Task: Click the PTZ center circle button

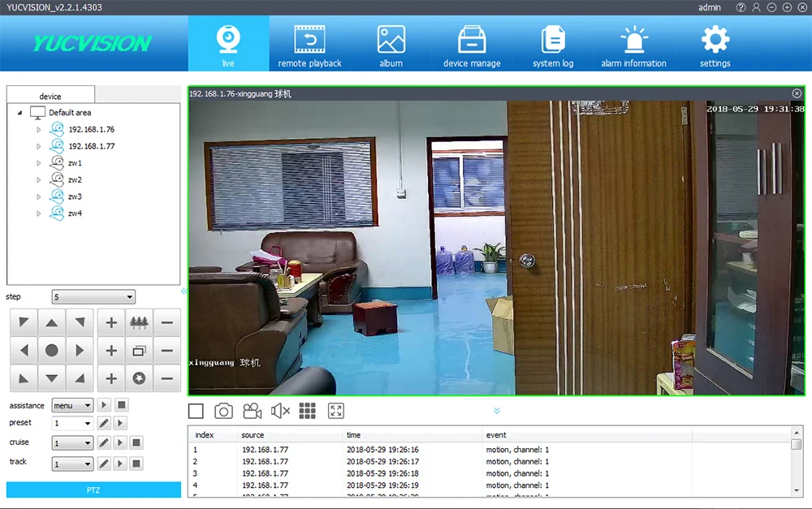Action: pyautogui.click(x=51, y=350)
